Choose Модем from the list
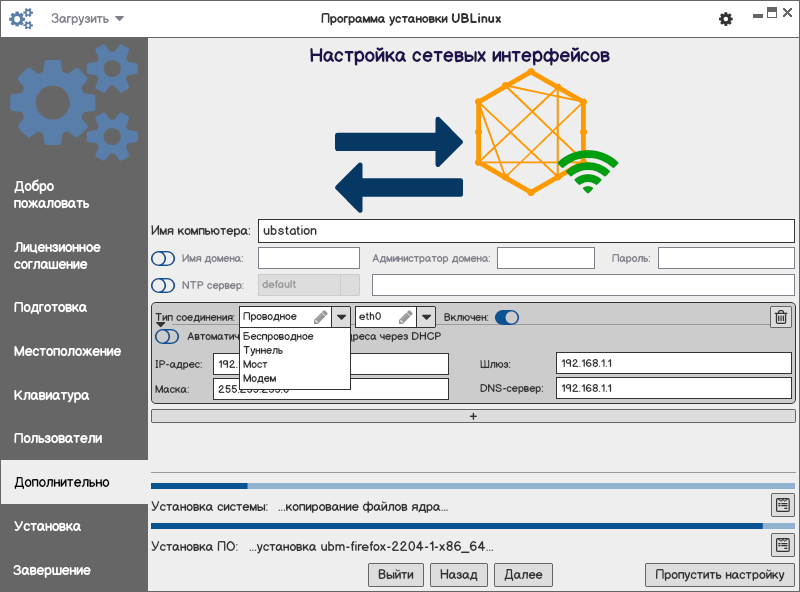This screenshot has height=592, width=800. coord(294,379)
